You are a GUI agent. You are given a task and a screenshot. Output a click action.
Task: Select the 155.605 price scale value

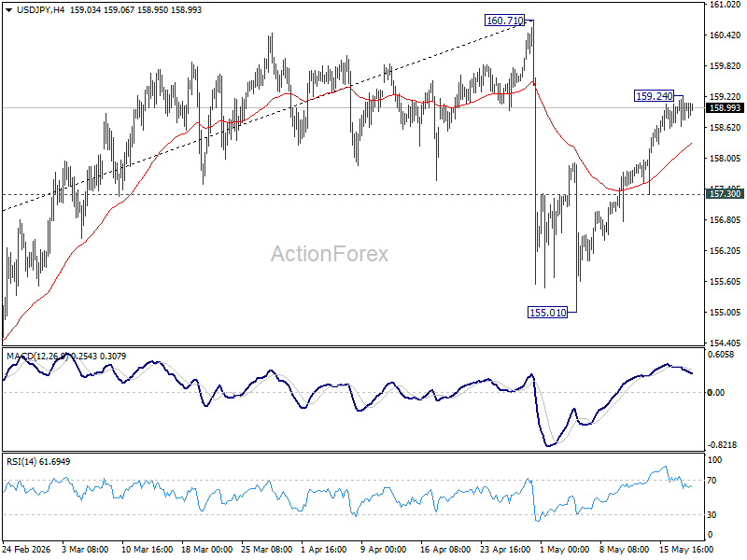click(x=726, y=282)
